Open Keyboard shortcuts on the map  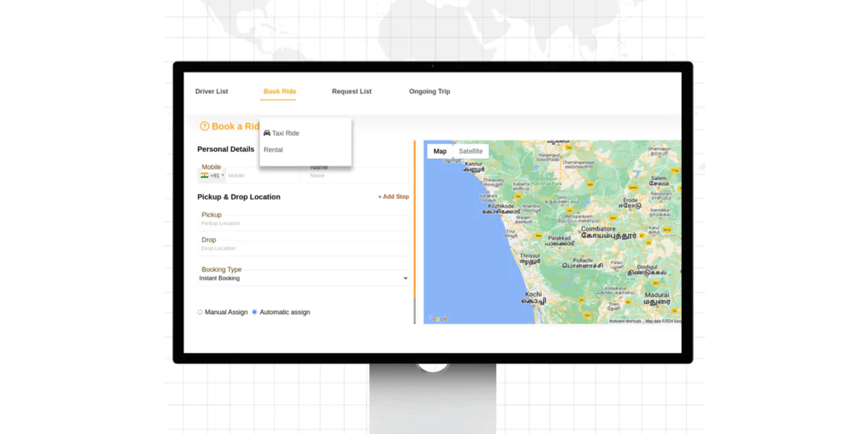point(625,321)
